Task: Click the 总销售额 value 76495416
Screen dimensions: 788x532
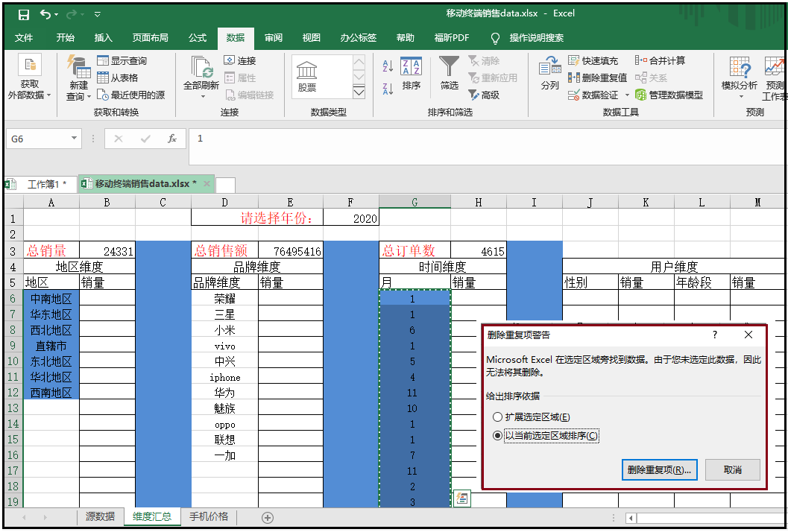Action: [291, 250]
